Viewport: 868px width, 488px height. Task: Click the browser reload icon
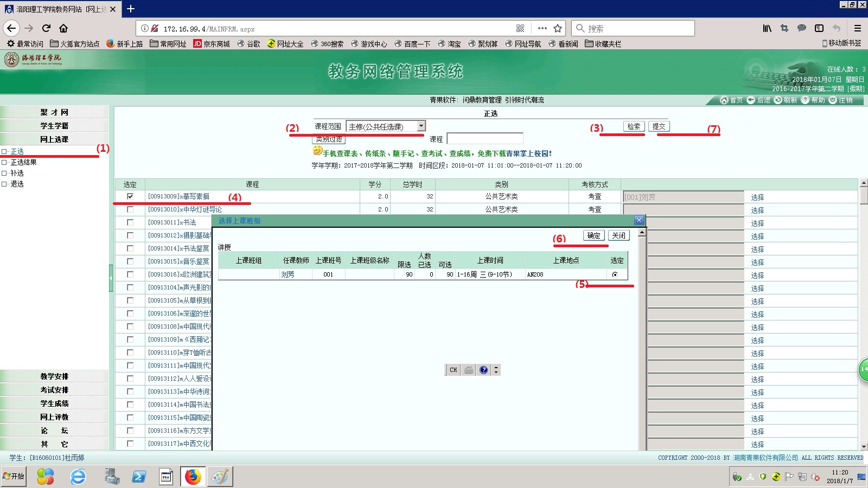pos(46,28)
